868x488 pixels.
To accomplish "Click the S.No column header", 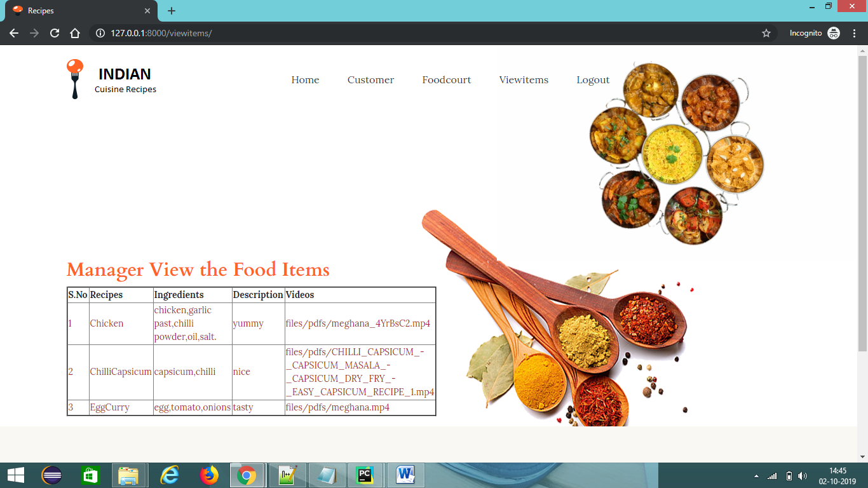I will coord(78,295).
